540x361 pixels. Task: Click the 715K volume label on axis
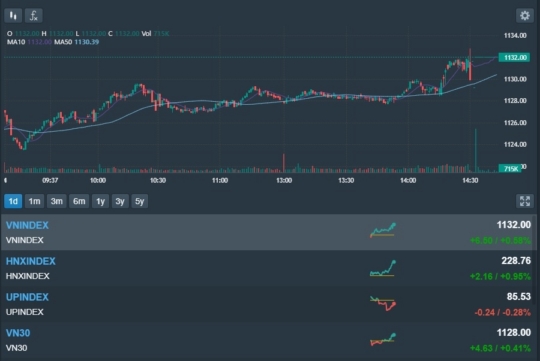click(x=510, y=168)
